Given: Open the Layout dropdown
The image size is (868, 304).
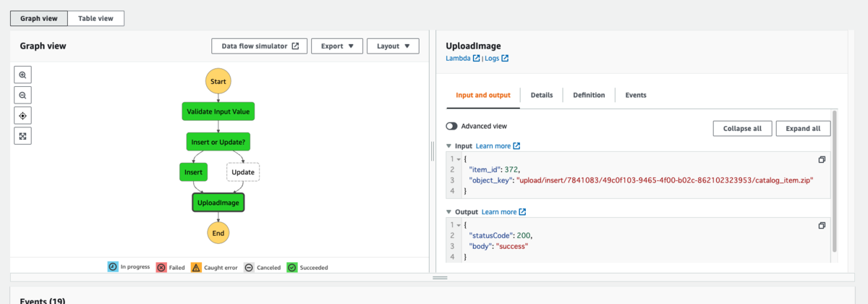Looking at the screenshot, I should (393, 46).
